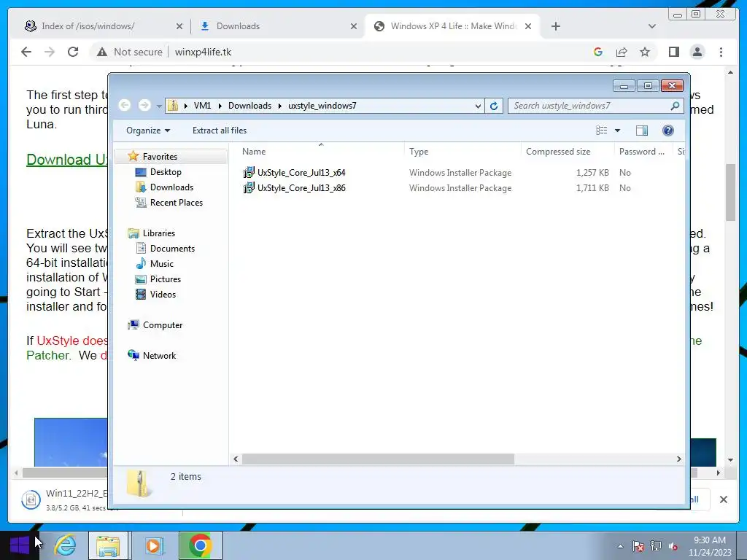Select UxStyle_Core_Jul13_x64 installer file
Viewport: 747px width, 560px height.
click(301, 173)
